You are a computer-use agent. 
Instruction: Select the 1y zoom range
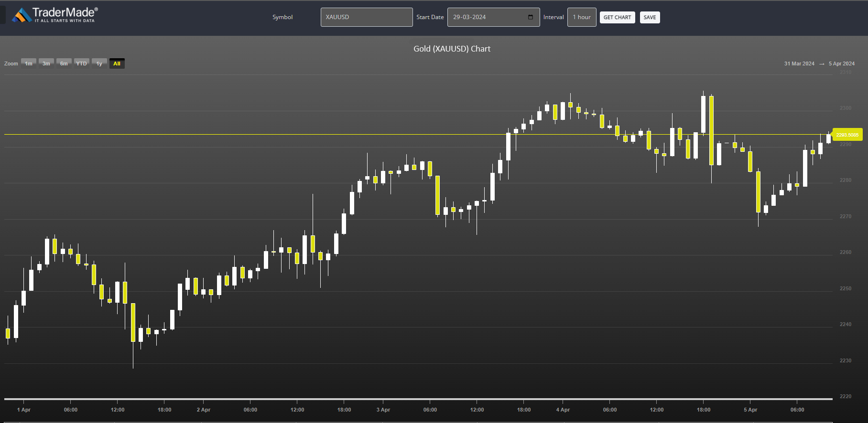click(99, 63)
